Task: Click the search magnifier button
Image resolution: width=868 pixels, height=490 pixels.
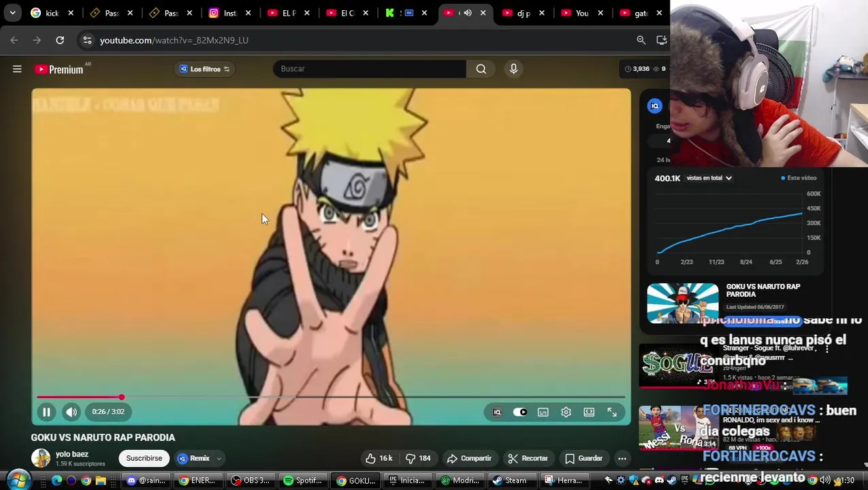Action: click(x=481, y=69)
